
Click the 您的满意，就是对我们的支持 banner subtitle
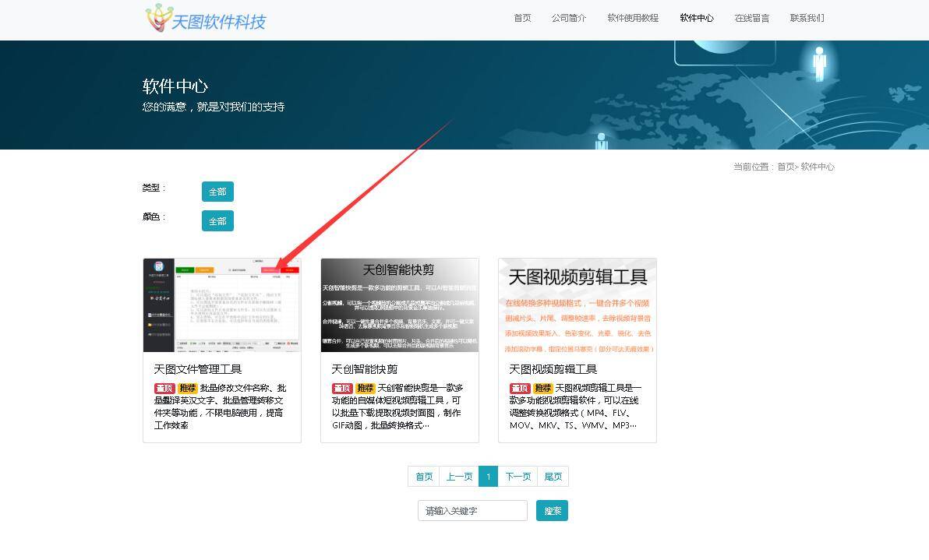pos(214,107)
